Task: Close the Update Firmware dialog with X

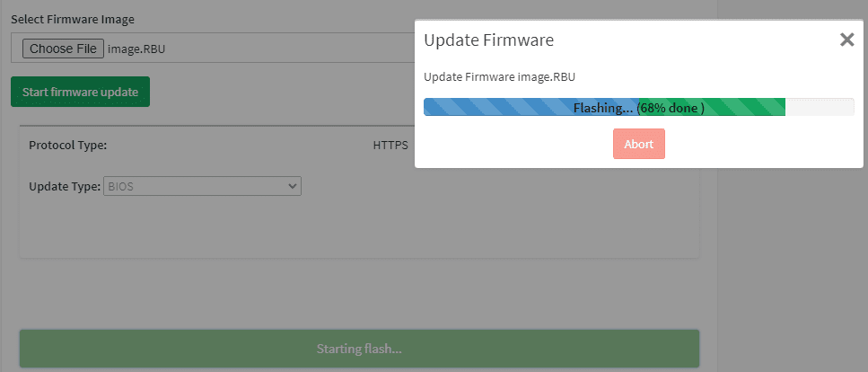Action: (x=847, y=40)
